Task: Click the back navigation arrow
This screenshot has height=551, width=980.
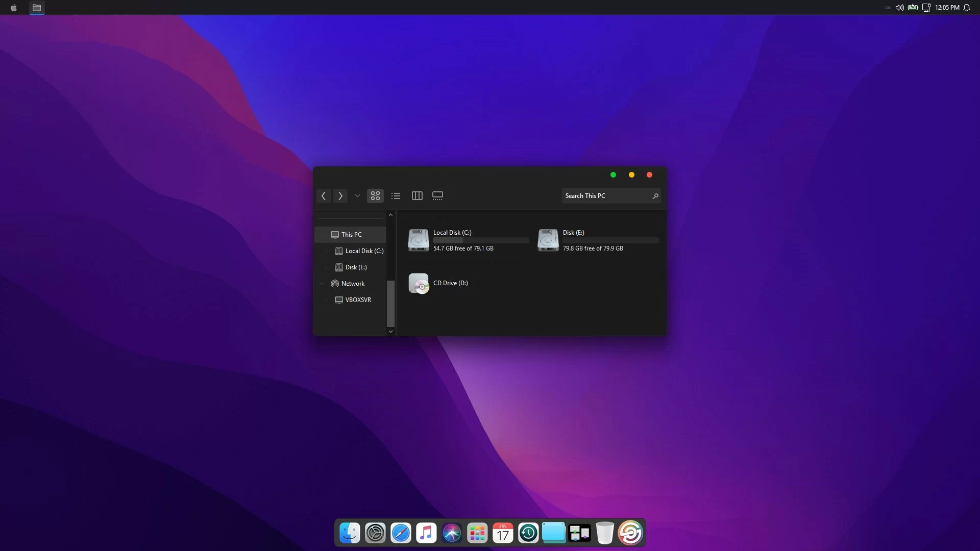Action: pyautogui.click(x=324, y=196)
